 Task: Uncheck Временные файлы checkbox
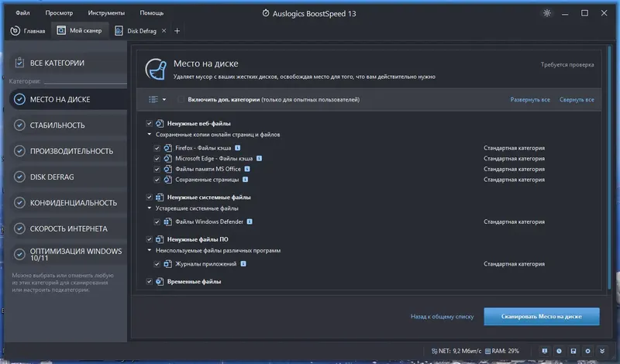click(149, 281)
